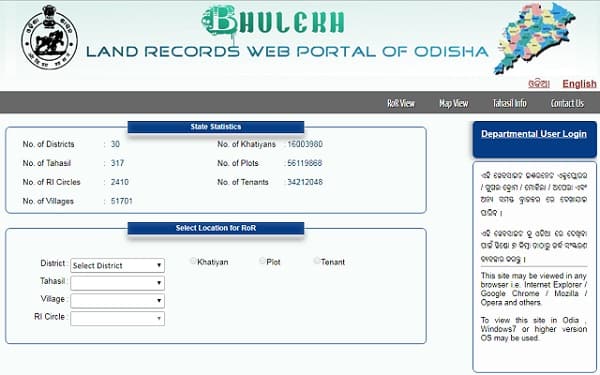The image size is (600, 375).
Task: Click No. of Villages value 51701
Action: click(x=121, y=201)
